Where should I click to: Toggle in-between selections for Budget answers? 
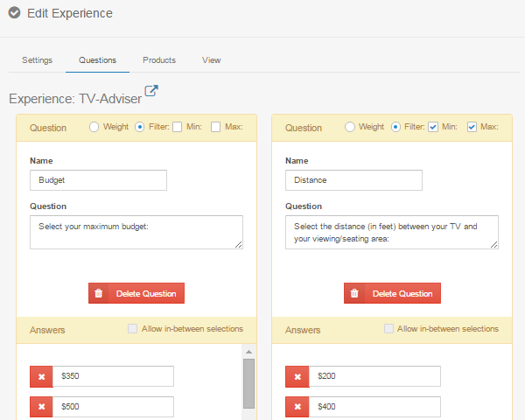(133, 329)
